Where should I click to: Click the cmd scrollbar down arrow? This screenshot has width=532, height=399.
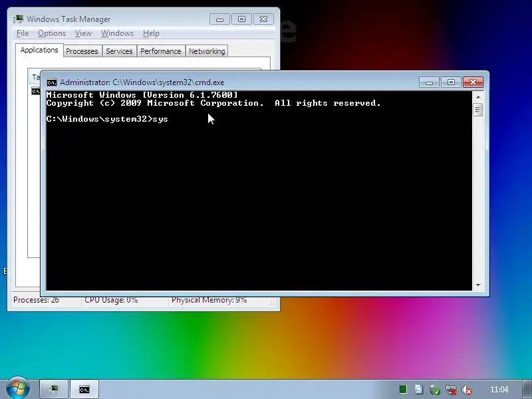tap(478, 285)
